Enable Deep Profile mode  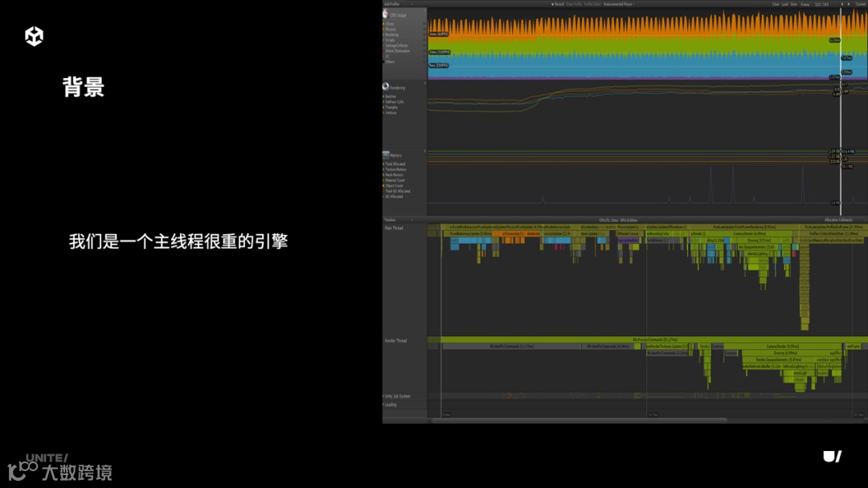pos(574,4)
